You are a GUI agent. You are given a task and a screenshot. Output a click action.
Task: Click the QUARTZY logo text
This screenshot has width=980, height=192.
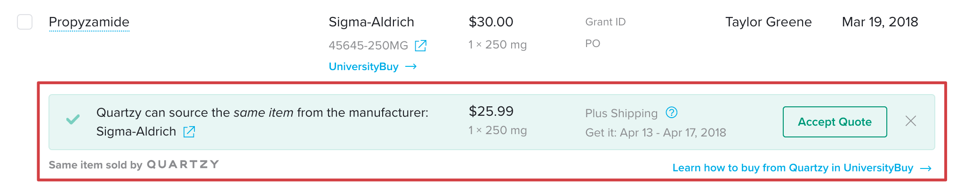coord(183,164)
